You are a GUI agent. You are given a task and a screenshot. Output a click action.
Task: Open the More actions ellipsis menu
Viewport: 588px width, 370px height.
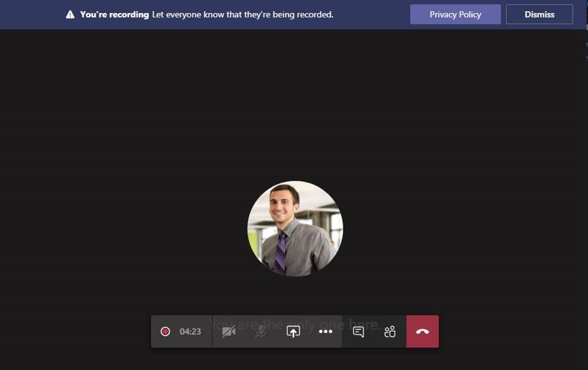tap(326, 332)
